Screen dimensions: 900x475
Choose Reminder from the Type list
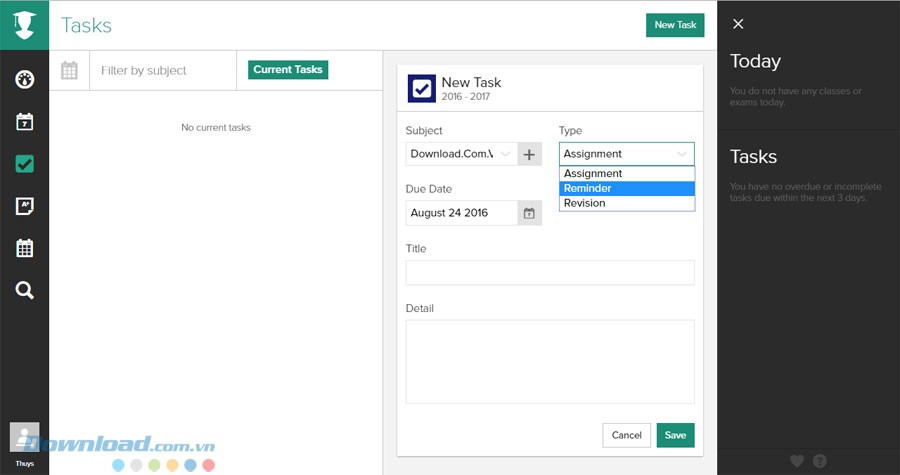[x=626, y=188]
